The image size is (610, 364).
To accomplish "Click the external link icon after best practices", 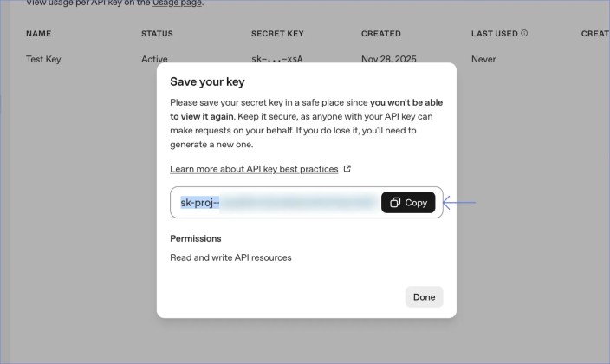I will click(x=347, y=169).
